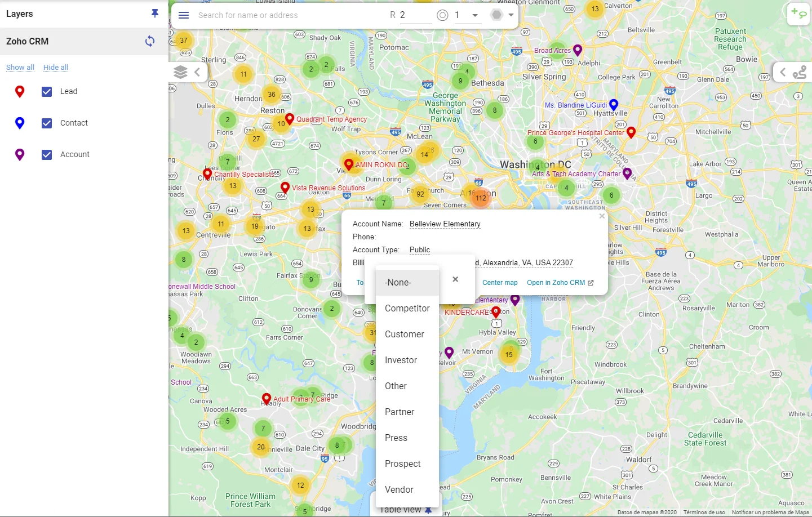Click the AMIN ROKNI DC lead pin
This screenshot has height=517, width=812.
349,164
